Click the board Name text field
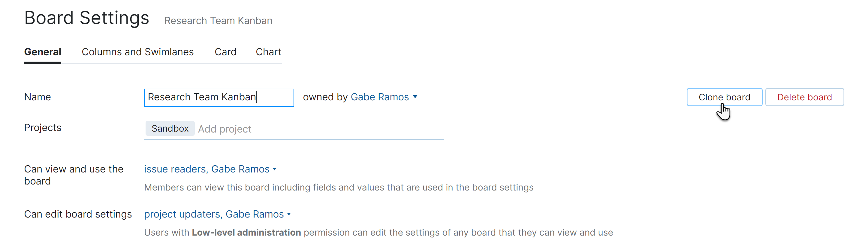The width and height of the screenshot is (868, 247). click(218, 98)
